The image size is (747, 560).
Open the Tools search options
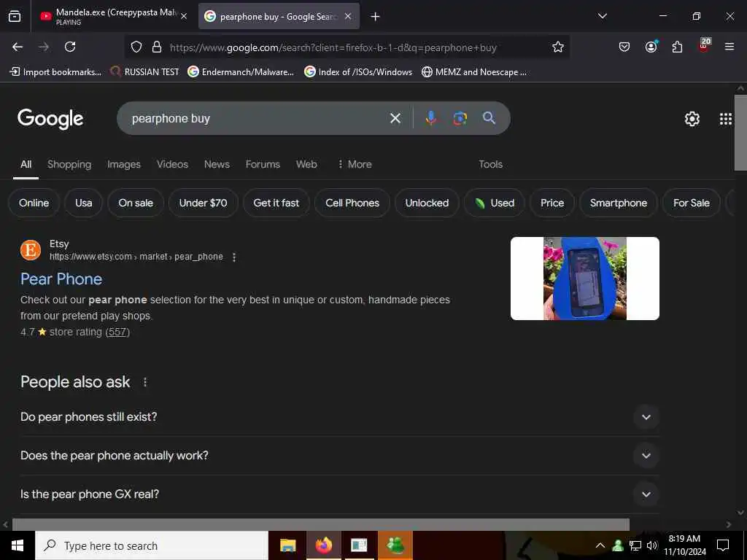(491, 164)
